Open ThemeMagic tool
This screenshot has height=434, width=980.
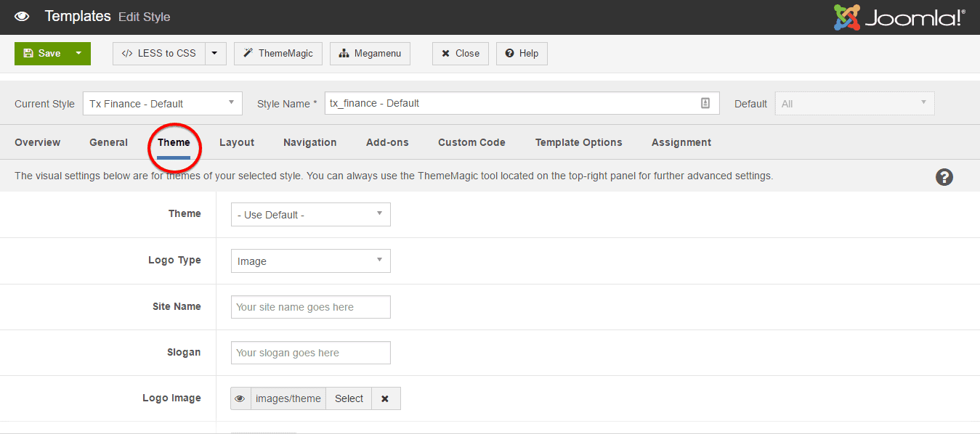point(278,54)
